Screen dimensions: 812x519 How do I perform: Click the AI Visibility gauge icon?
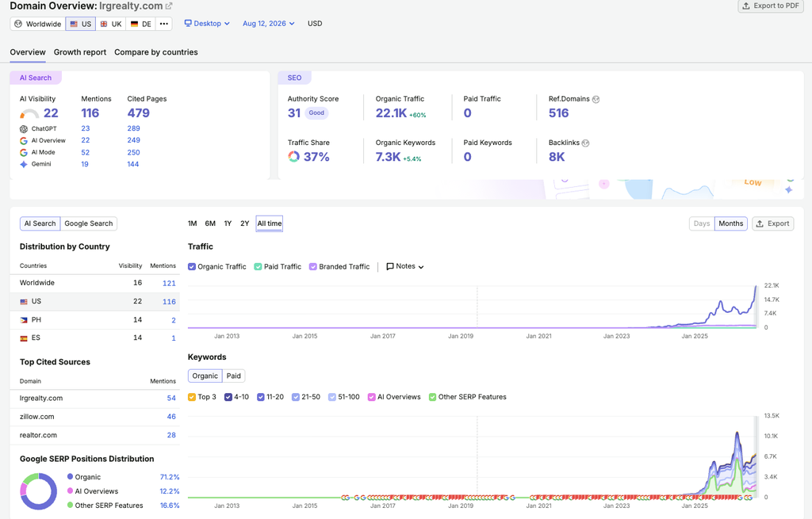[x=29, y=114]
